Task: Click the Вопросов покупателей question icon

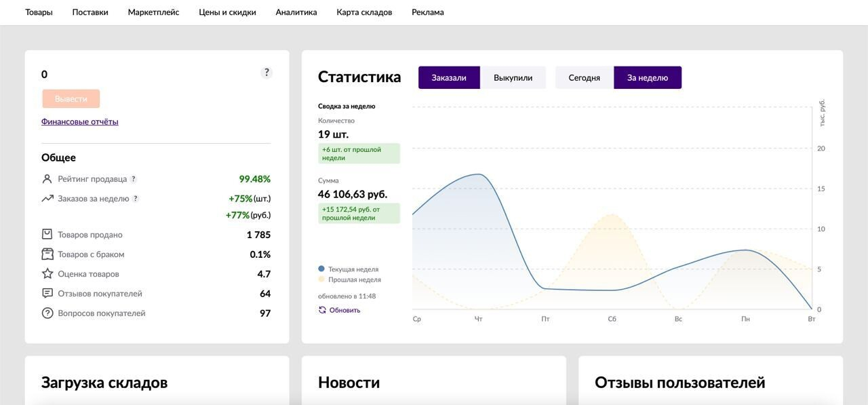Action: 47,313
